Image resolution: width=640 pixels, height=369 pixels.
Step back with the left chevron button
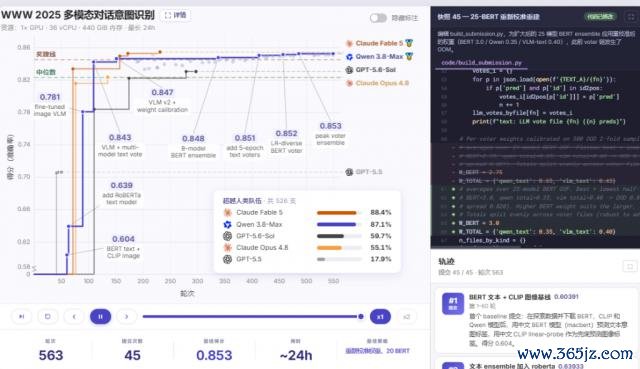click(x=74, y=316)
